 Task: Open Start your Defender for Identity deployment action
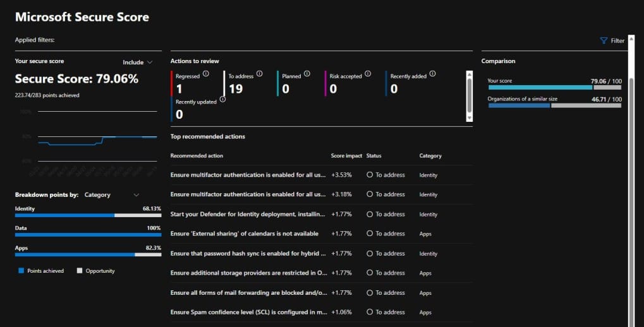[248, 214]
